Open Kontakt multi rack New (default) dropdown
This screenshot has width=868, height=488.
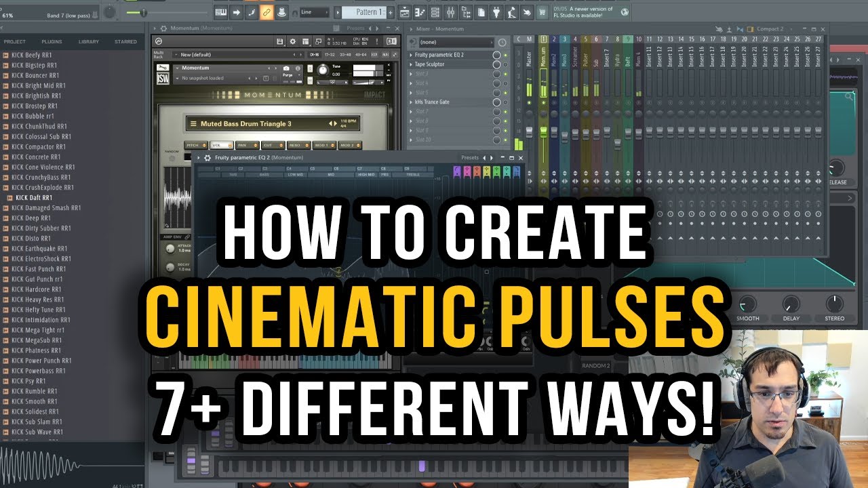pyautogui.click(x=239, y=54)
